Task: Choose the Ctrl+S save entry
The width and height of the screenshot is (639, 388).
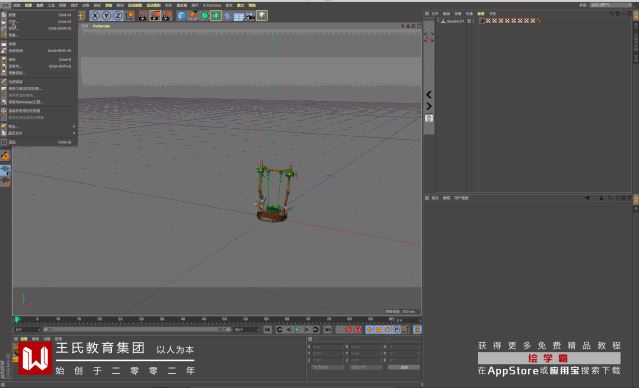Action: [x=39, y=59]
